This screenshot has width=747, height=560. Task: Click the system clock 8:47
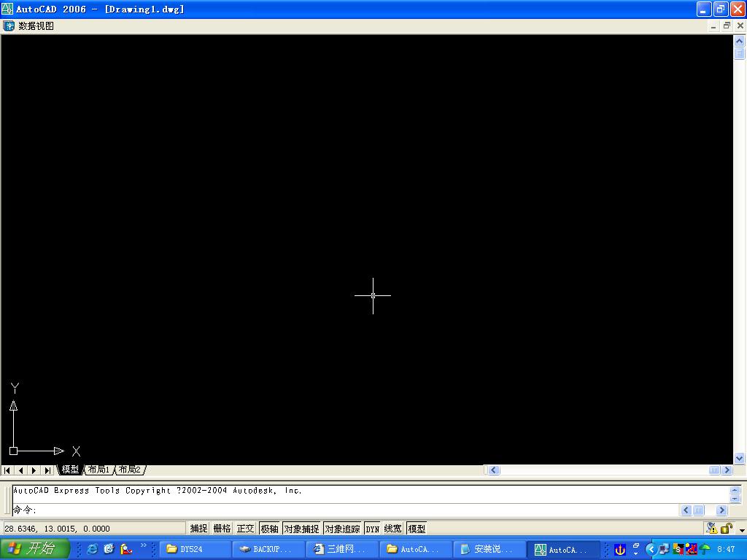pyautogui.click(x=726, y=550)
